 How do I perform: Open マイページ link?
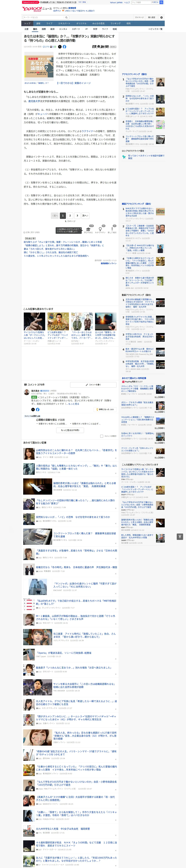[x=139, y=18]
